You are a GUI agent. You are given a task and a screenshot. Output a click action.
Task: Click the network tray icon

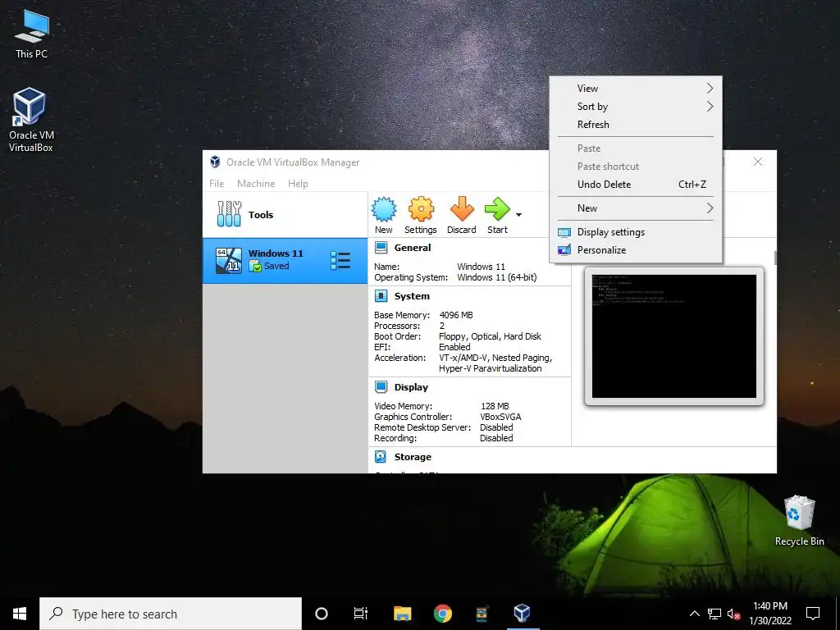(714, 614)
